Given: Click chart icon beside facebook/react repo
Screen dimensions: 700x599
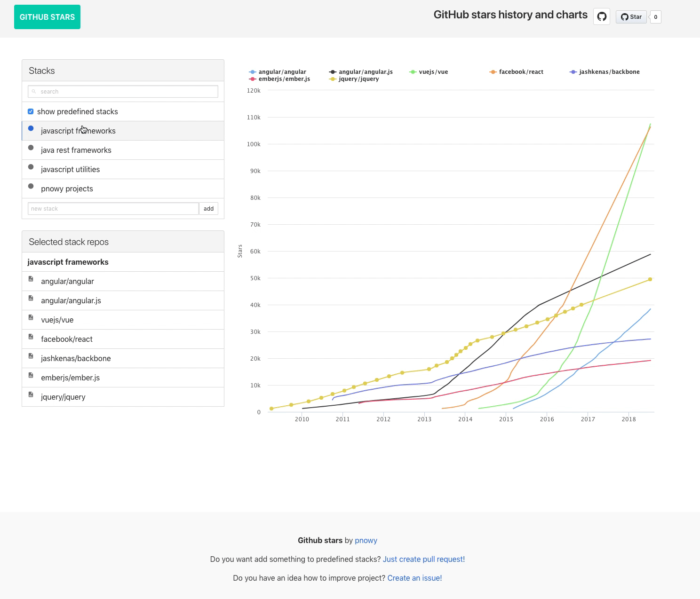Looking at the screenshot, I should click(31, 337).
